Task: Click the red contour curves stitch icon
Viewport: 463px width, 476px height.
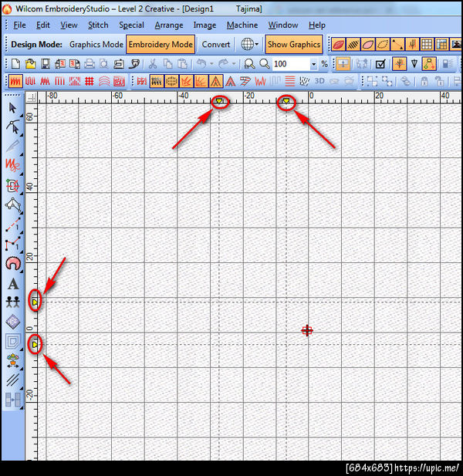Action: tap(104, 81)
